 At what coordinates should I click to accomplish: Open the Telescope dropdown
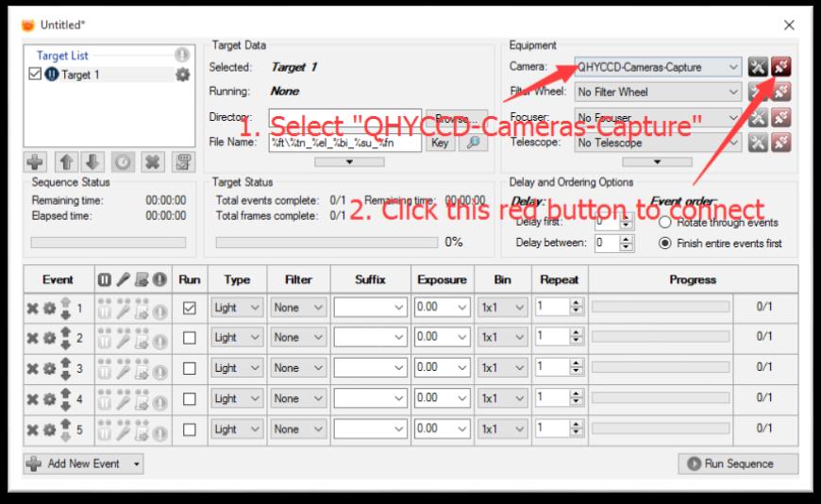pos(658,143)
